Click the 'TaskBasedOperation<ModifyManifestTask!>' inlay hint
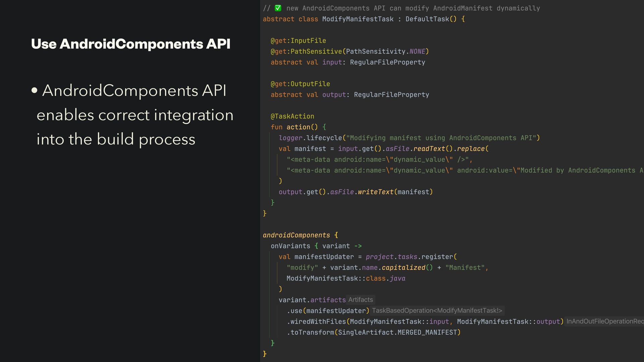 [437, 311]
